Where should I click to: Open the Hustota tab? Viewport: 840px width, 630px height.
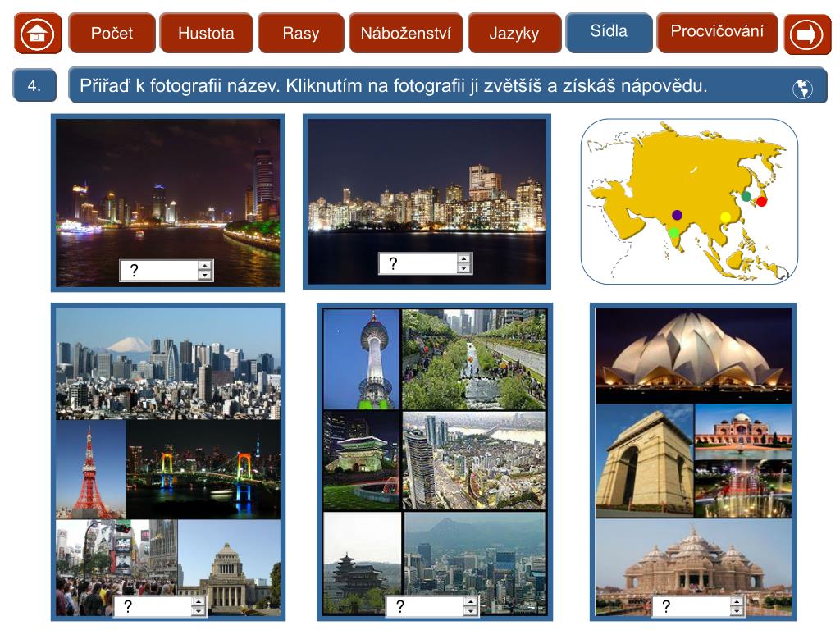pos(206,33)
